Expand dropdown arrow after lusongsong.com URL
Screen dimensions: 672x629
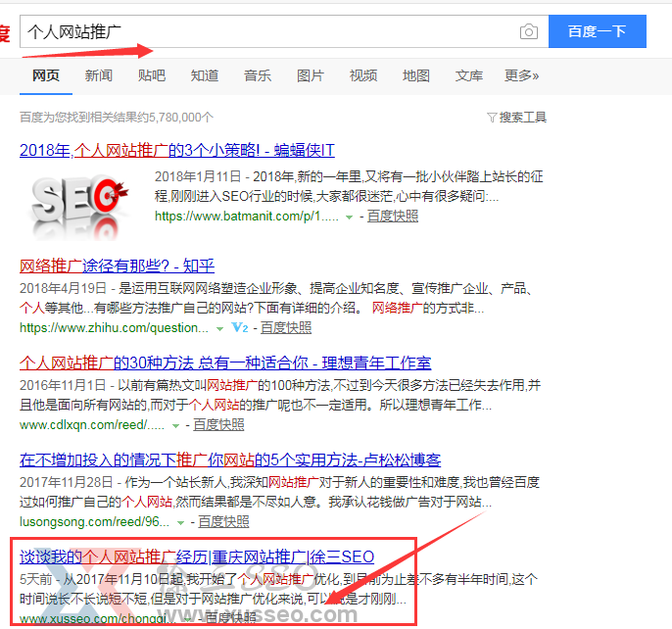(181, 523)
